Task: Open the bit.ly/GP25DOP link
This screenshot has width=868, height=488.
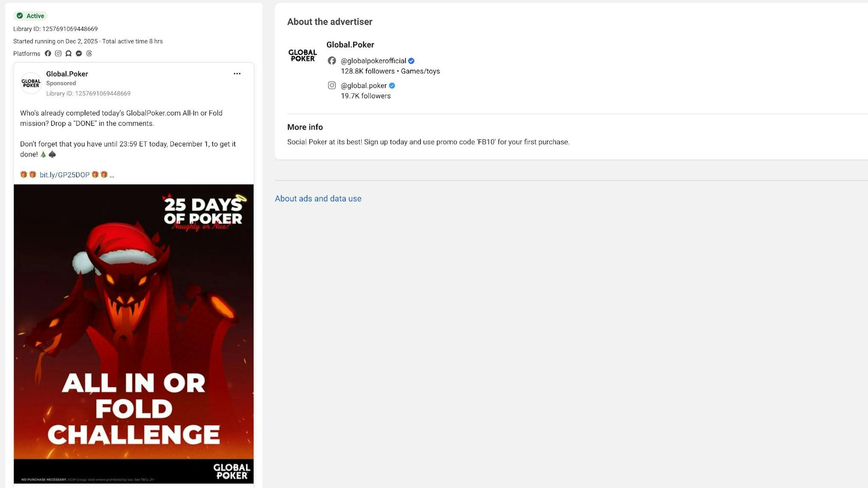Action: point(64,175)
